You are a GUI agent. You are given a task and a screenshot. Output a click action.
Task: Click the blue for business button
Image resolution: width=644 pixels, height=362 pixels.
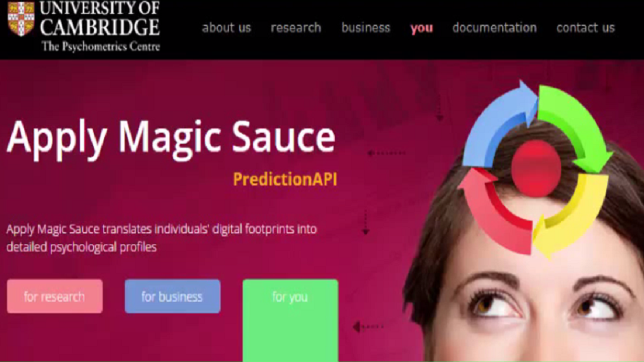coord(173,296)
